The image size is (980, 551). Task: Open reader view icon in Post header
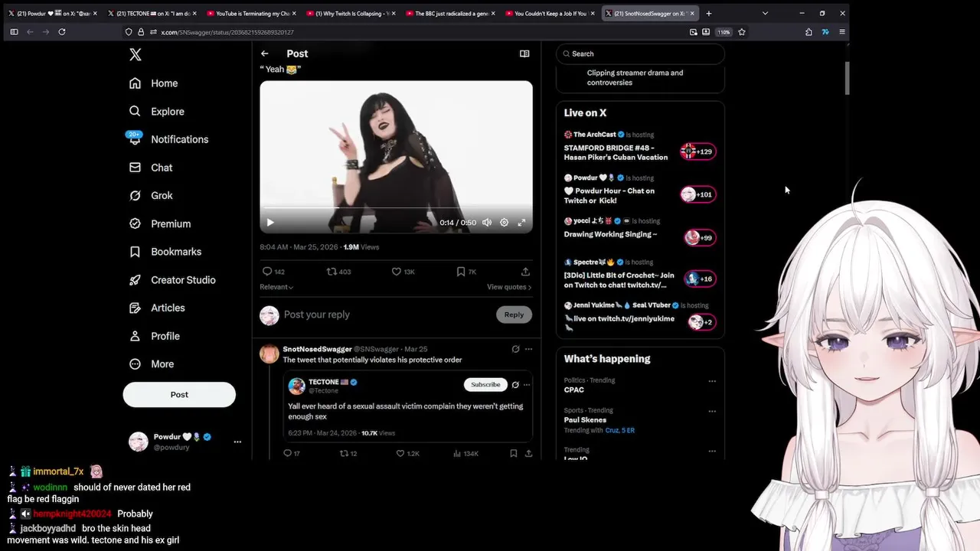pyautogui.click(x=524, y=54)
